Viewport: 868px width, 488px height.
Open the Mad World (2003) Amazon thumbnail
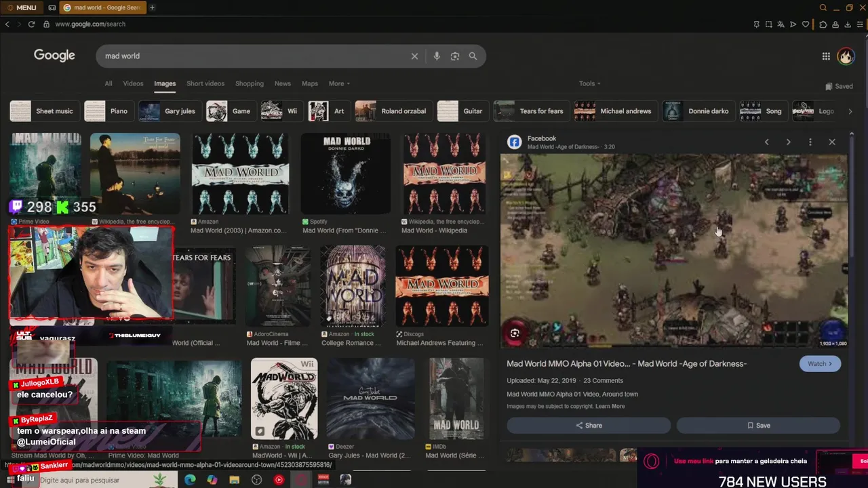coord(240,174)
